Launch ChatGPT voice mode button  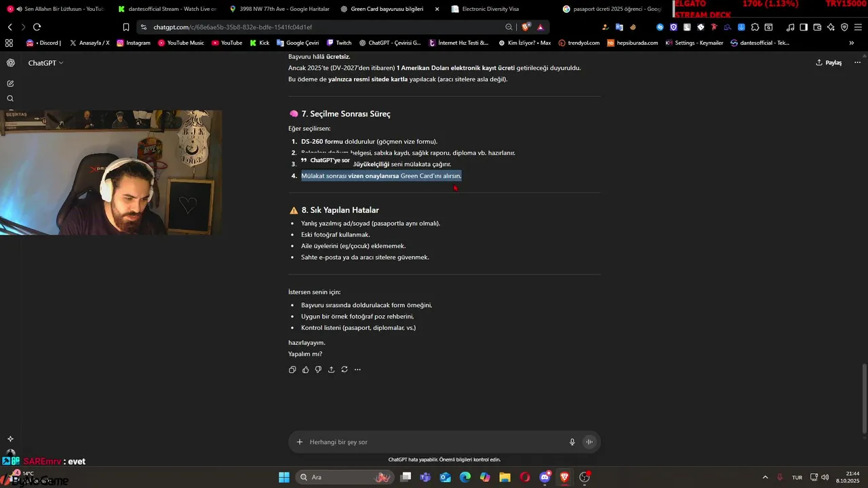[589, 442]
